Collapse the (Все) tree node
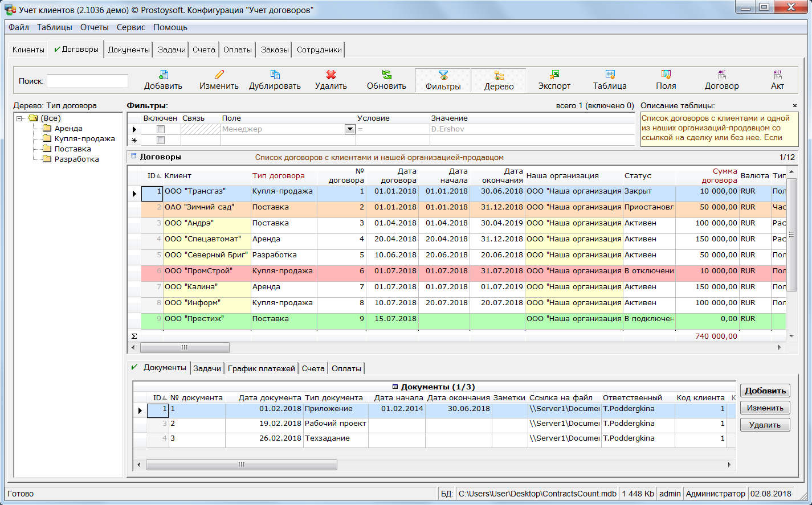812x505 pixels. pyautogui.click(x=19, y=118)
